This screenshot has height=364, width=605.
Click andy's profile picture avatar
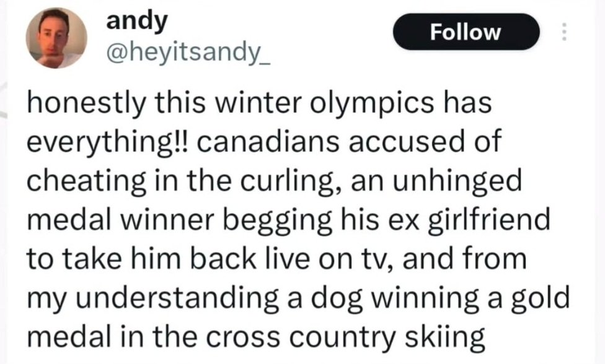tap(56, 38)
